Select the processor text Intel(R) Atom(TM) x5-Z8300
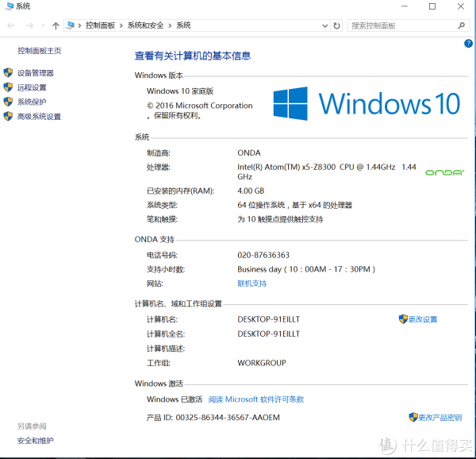Image resolution: width=476 pixels, height=459 pixels. 286,167
